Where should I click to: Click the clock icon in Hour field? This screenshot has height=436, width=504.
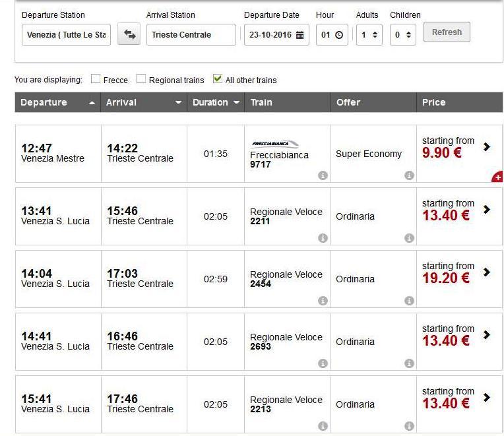pyautogui.click(x=339, y=35)
